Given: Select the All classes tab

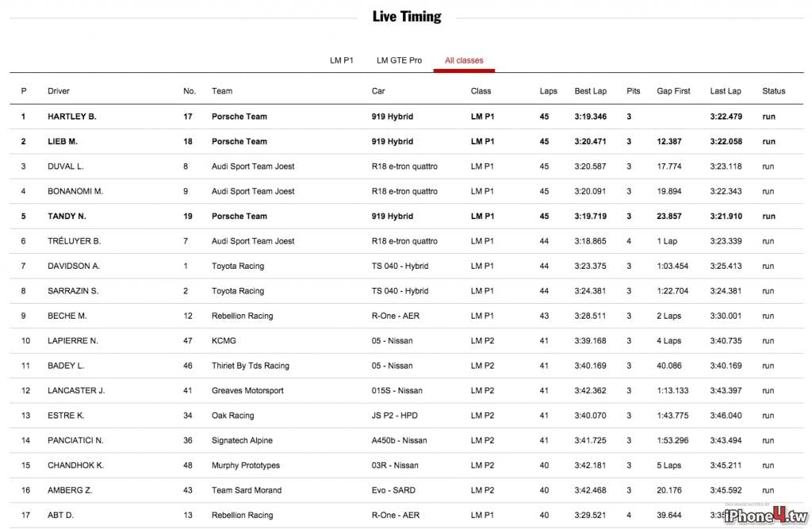Looking at the screenshot, I should [x=463, y=60].
